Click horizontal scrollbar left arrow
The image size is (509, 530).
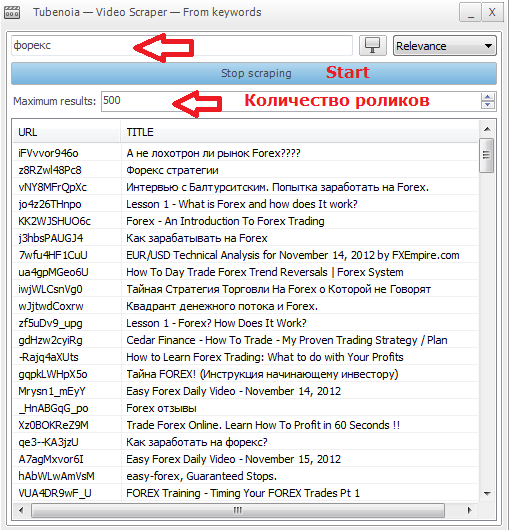point(22,510)
